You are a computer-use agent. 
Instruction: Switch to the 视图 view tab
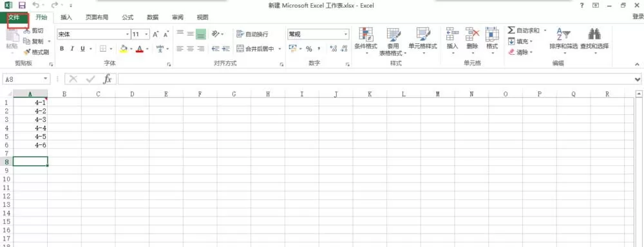point(202,17)
